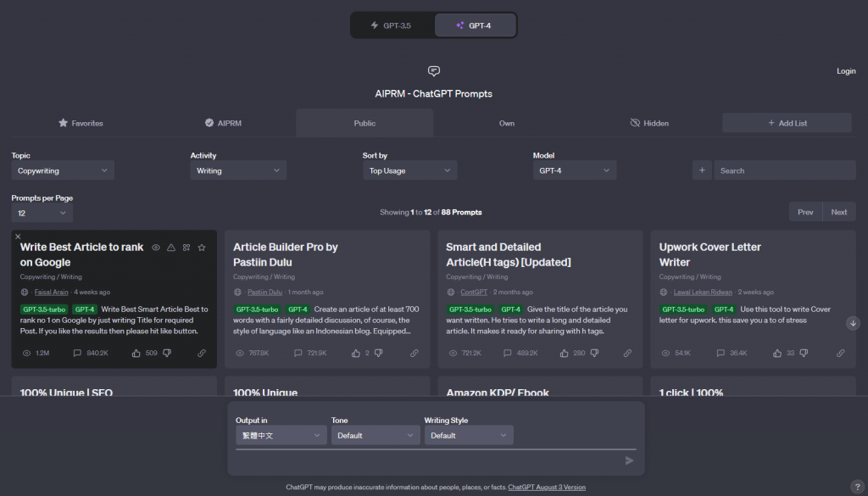868x496 pixels.
Task: Click the message text input area
Action: tap(427, 460)
